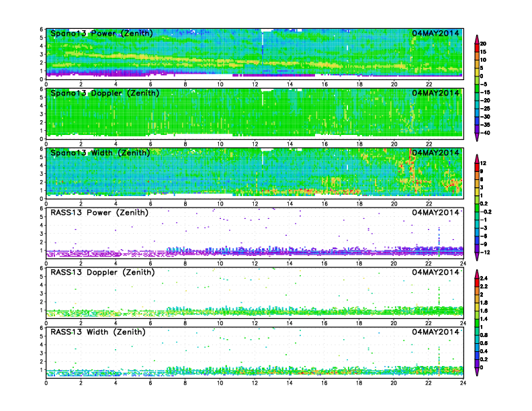This screenshot has height=411, width=532.
Task: Pick the red segment of the top colorbar
Action: [477, 48]
